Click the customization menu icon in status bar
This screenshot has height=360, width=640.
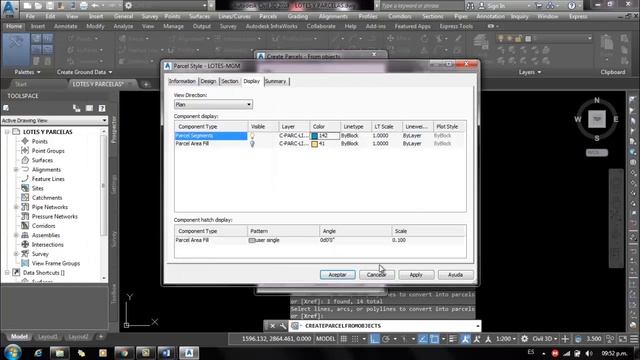[x=634, y=339]
